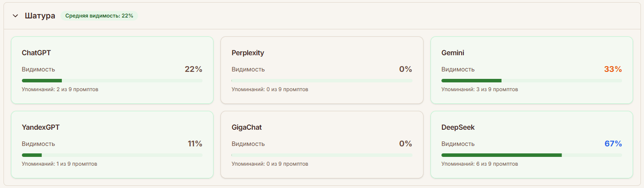Click DeepSeek visibility progress bar
The image size is (644, 188).
(x=531, y=155)
